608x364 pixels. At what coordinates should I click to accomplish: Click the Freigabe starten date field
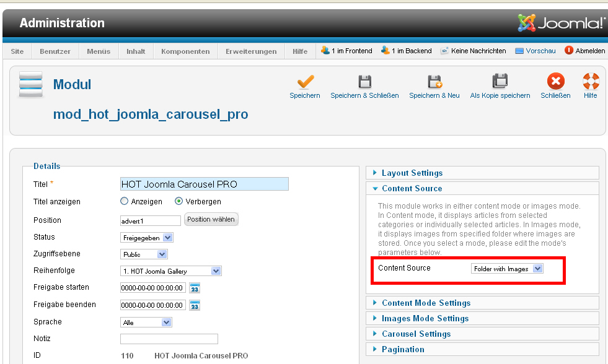[x=153, y=288]
